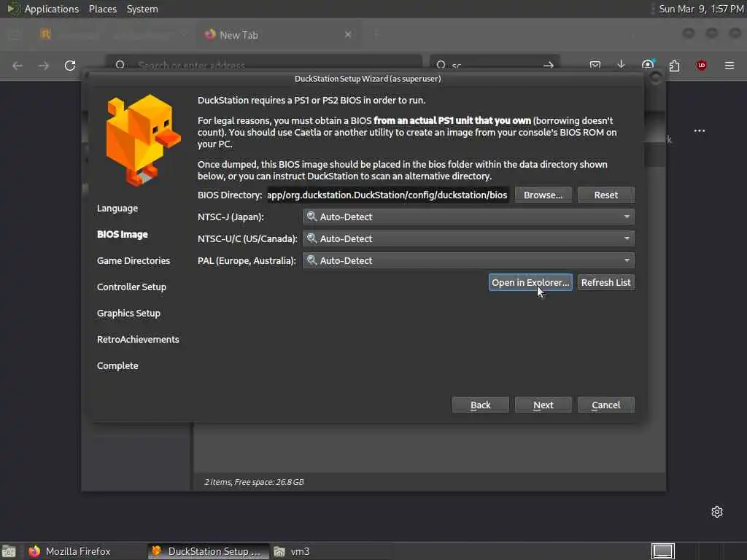
Task: Click the clock showing Sun Mar 9
Action: point(701,9)
